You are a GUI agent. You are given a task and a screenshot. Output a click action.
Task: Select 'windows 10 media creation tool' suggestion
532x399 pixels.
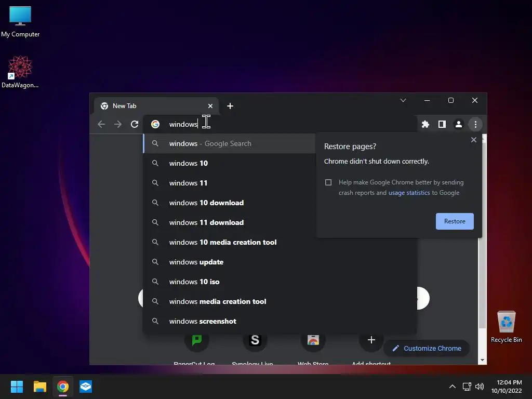coord(280,242)
